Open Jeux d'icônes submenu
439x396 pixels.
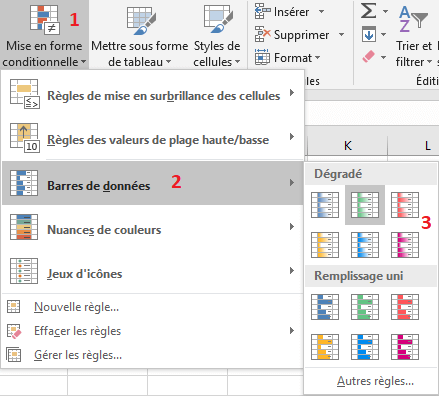(x=153, y=271)
